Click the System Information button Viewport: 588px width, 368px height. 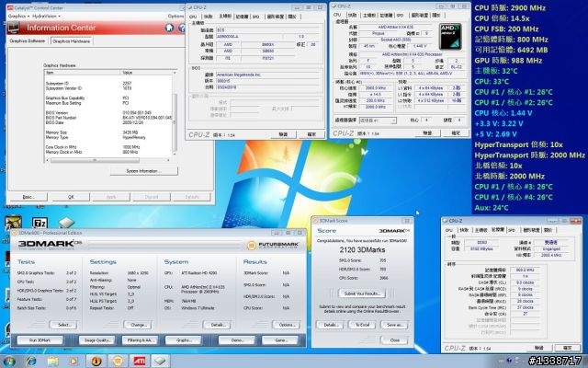[x=144, y=171]
